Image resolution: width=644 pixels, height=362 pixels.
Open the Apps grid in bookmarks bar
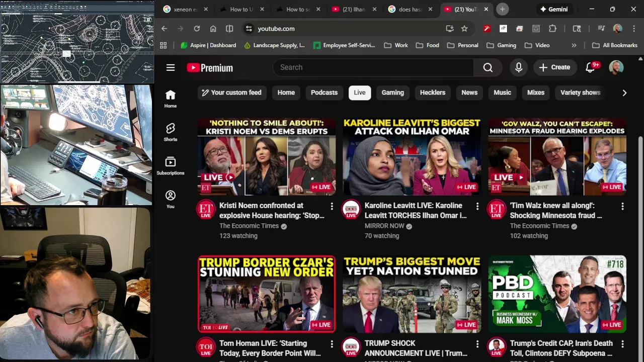click(x=163, y=45)
